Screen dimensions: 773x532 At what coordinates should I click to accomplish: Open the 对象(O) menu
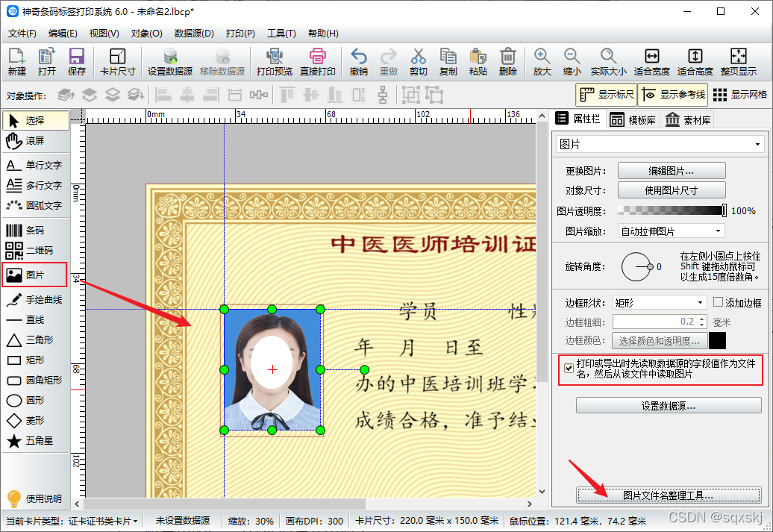pos(146,34)
